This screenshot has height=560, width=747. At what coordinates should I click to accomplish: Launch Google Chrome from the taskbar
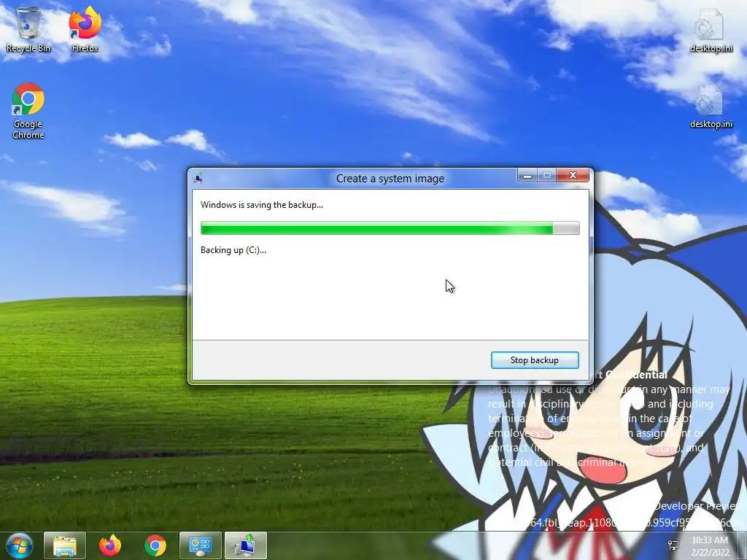tap(155, 545)
